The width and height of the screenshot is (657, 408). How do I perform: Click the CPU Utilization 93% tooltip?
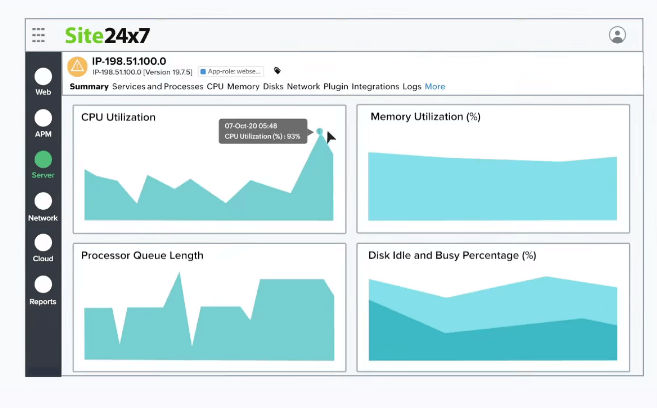[263, 131]
